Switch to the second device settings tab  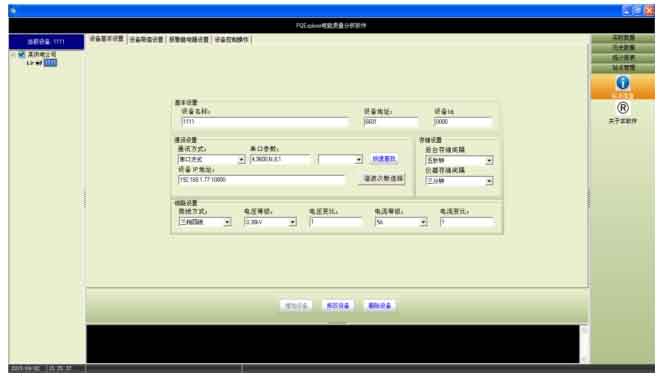point(146,40)
